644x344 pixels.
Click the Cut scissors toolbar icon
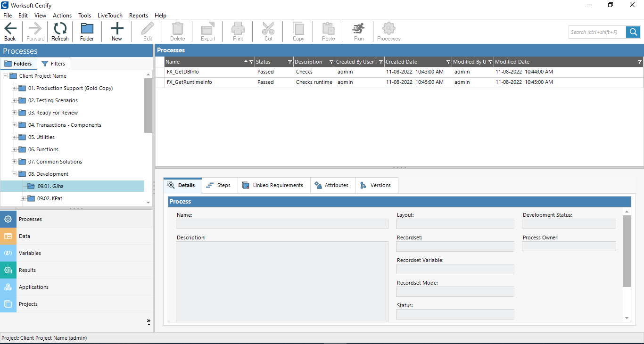(268, 32)
